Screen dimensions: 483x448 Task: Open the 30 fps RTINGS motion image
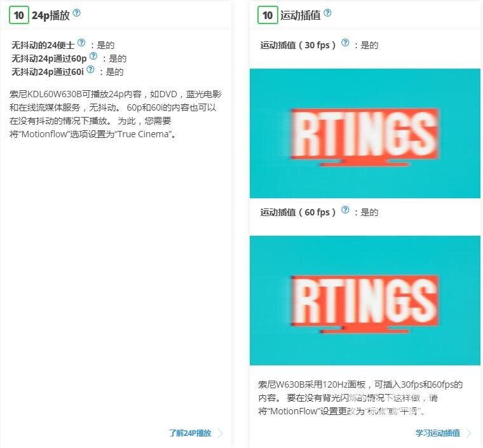[365, 133]
